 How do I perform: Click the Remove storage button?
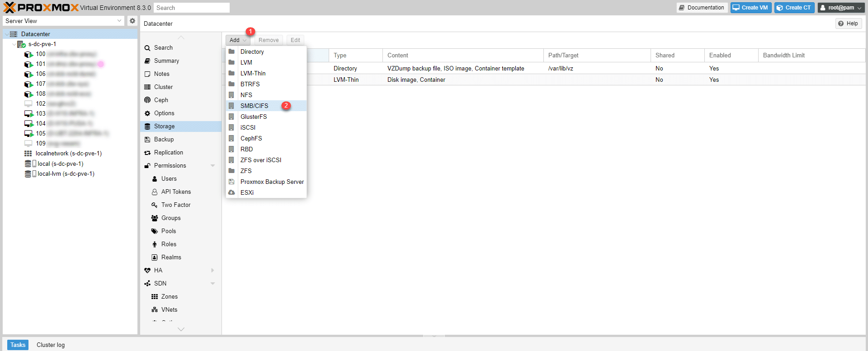[269, 40]
